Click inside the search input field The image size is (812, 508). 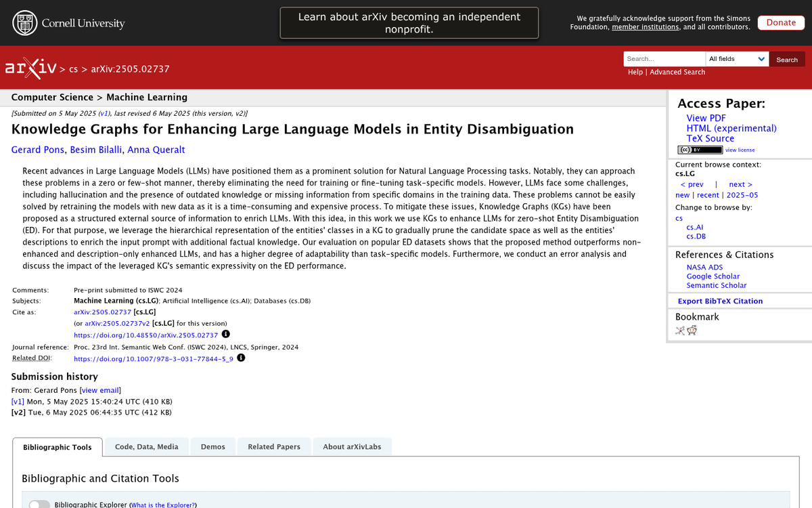click(x=664, y=59)
